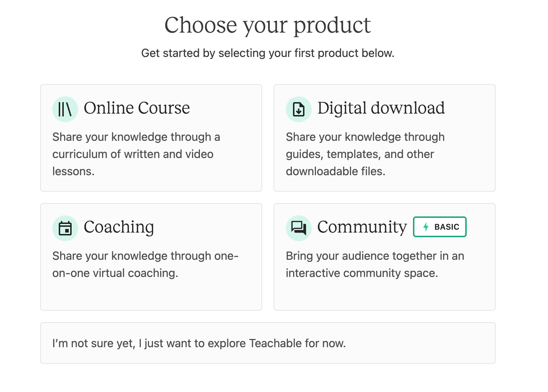The image size is (548, 392).
Task: Click "I'm not sure yet, explore Teachable" option
Action: point(268,343)
